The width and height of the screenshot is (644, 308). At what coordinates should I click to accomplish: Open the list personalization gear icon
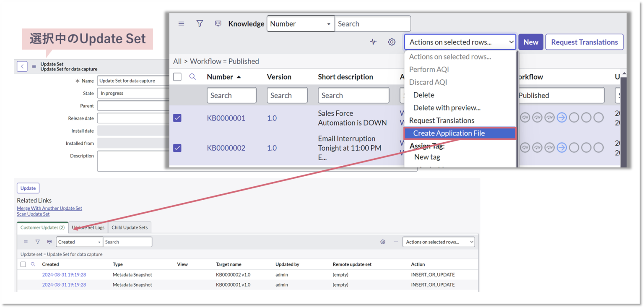(x=392, y=42)
